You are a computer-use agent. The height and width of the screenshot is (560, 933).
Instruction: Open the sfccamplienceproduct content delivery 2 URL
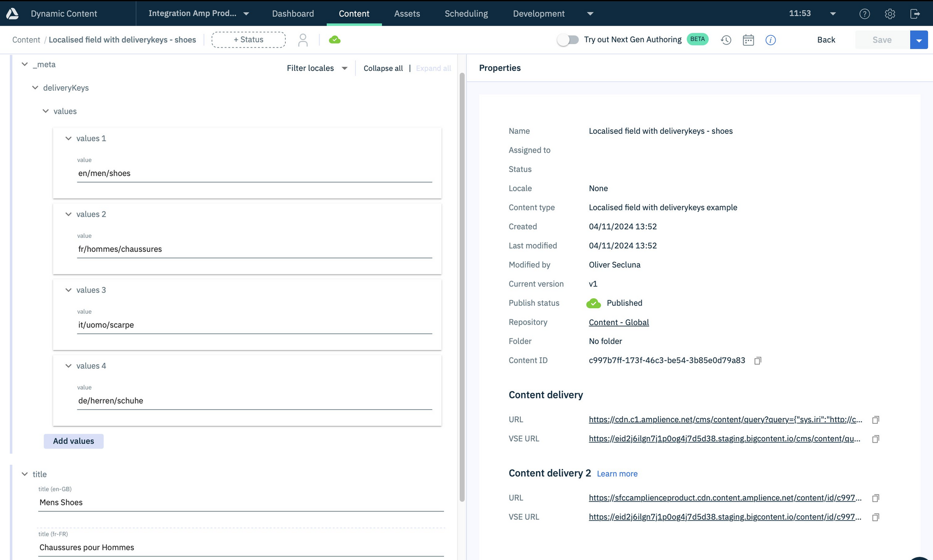pyautogui.click(x=725, y=498)
